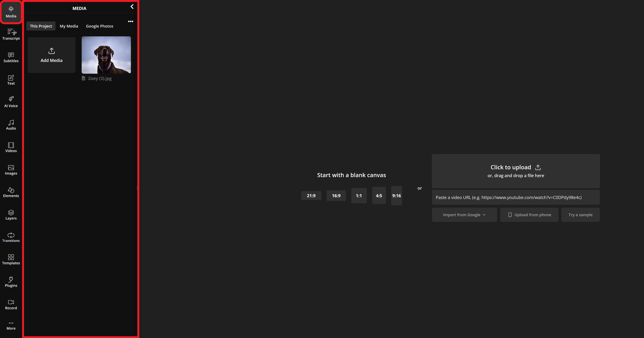Open the Elements panel
The width and height of the screenshot is (644, 338).
click(x=11, y=192)
